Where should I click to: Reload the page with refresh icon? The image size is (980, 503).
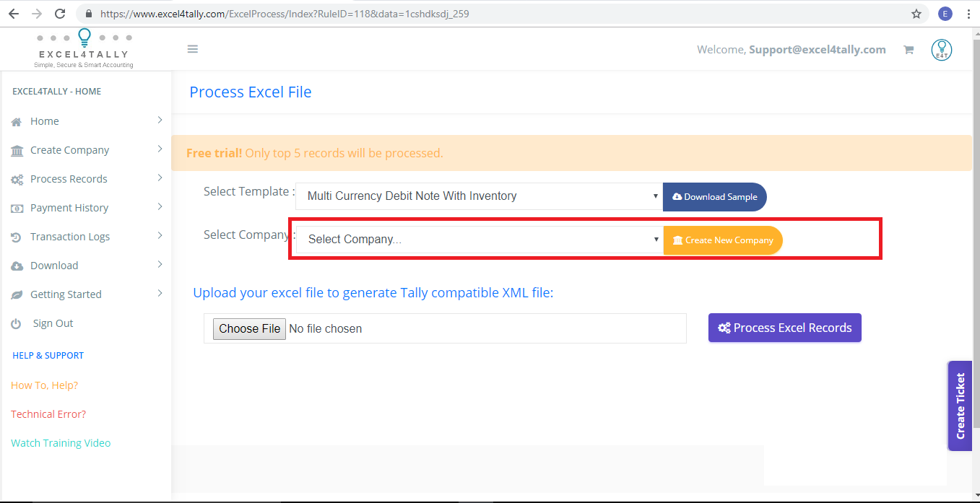[60, 14]
